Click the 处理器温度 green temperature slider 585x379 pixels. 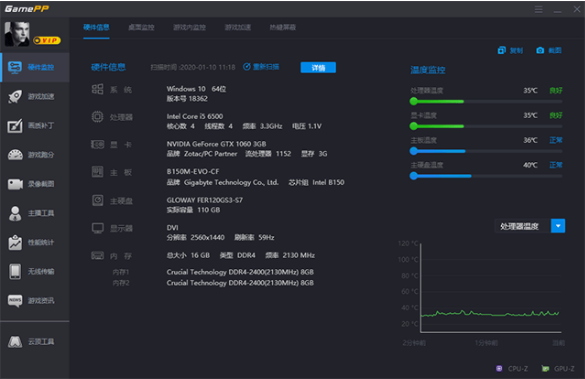486,101
